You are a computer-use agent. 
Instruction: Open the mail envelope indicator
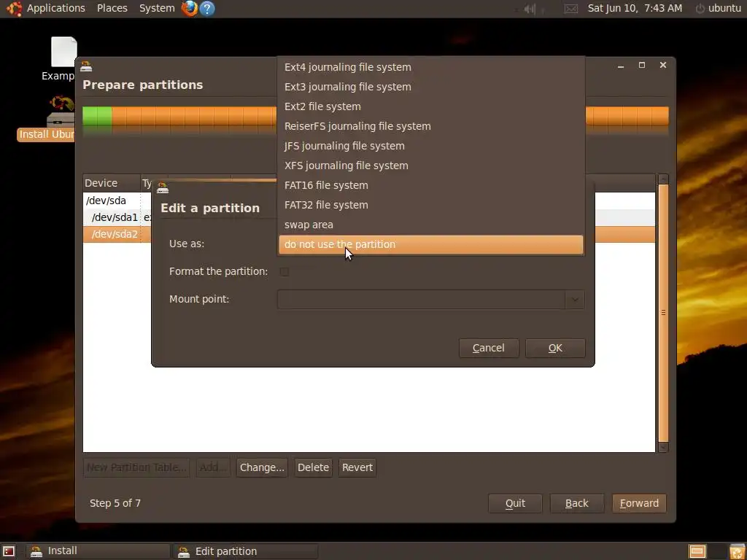(x=571, y=9)
